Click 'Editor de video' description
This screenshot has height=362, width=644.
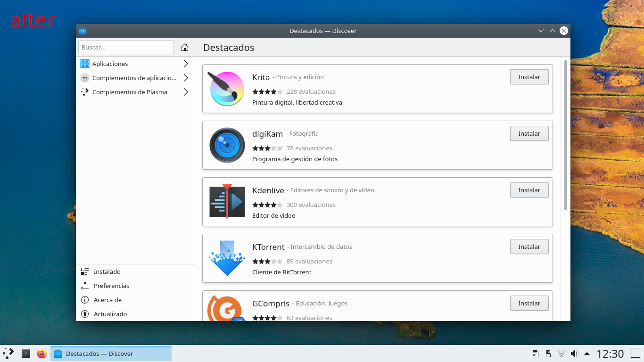[273, 215]
